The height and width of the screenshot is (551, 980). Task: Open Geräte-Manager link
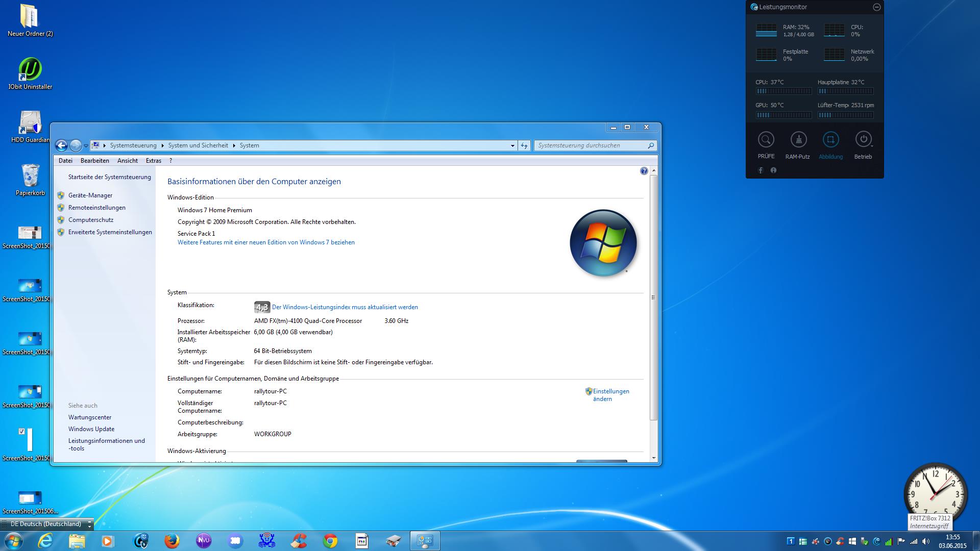(90, 195)
